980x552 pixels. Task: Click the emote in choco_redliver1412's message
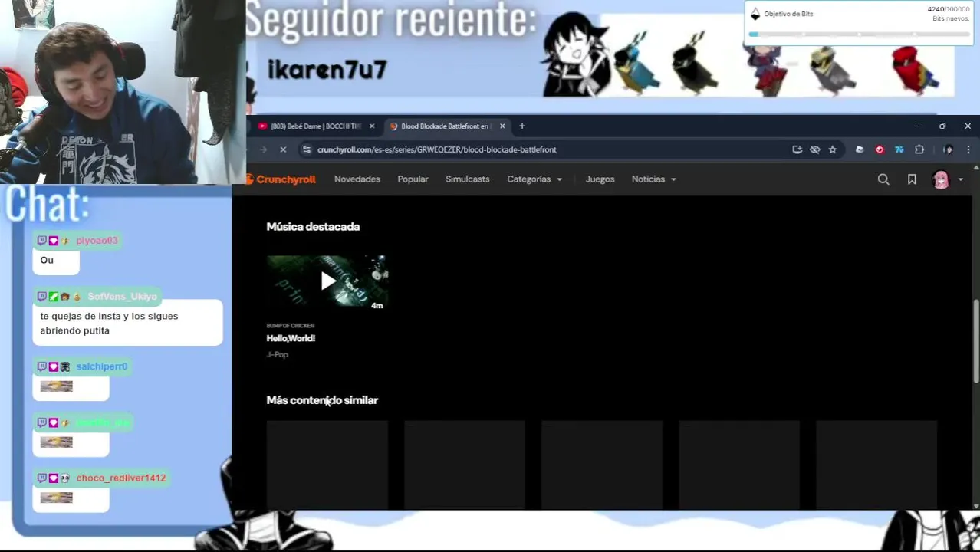pos(56,498)
